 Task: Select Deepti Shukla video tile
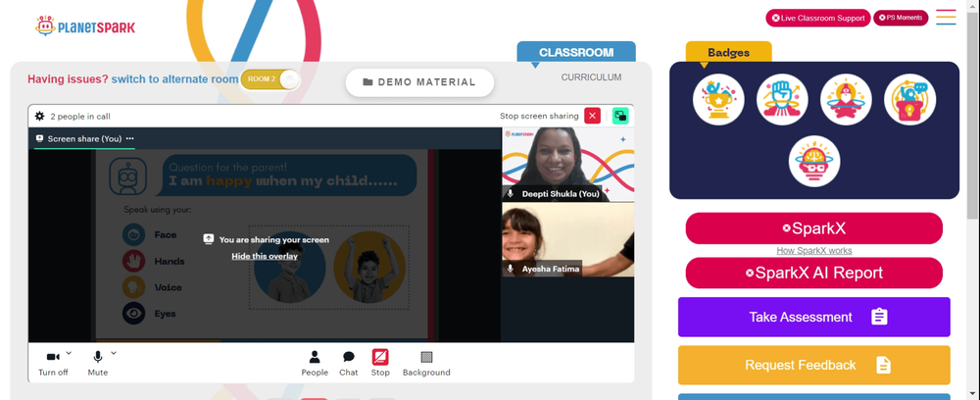coord(568,165)
